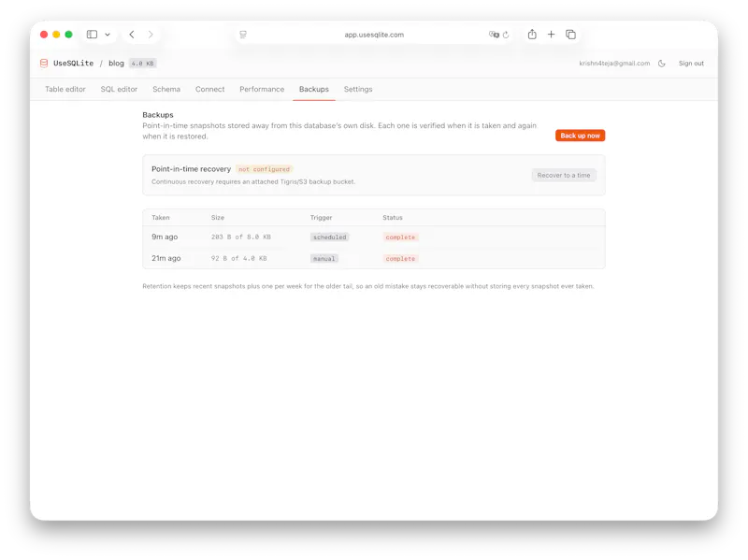Click the complete status for the manual backup
The height and width of the screenshot is (560, 748).
400,259
